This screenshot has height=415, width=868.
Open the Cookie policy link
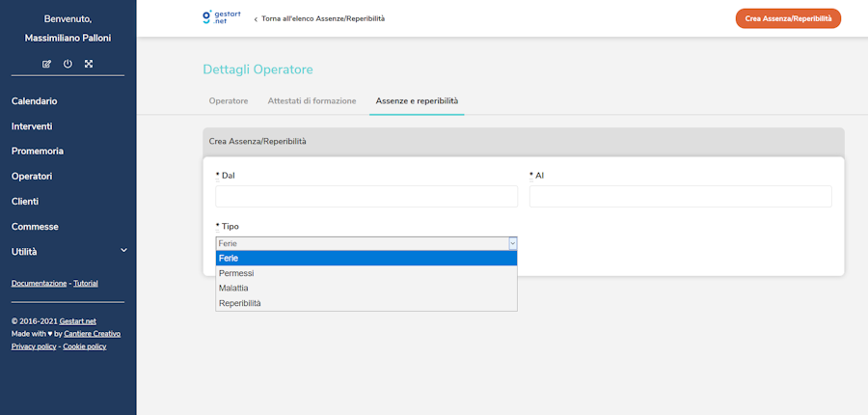pos(85,346)
